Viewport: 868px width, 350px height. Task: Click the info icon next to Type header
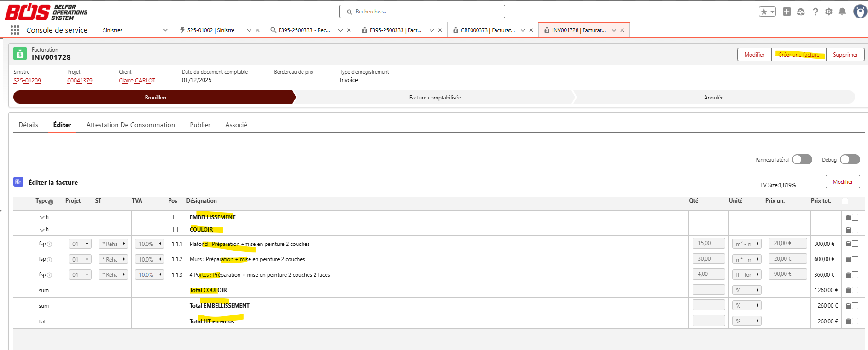click(51, 202)
